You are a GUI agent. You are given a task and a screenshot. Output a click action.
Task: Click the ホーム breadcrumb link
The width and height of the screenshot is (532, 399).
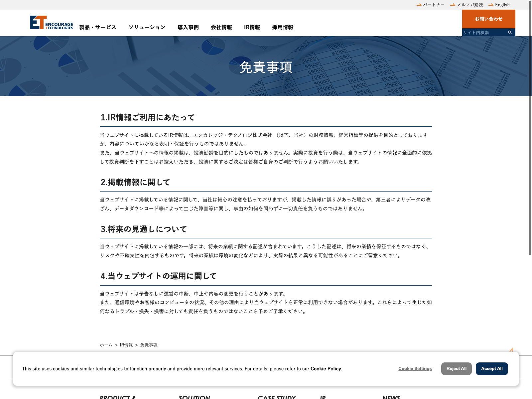click(106, 345)
